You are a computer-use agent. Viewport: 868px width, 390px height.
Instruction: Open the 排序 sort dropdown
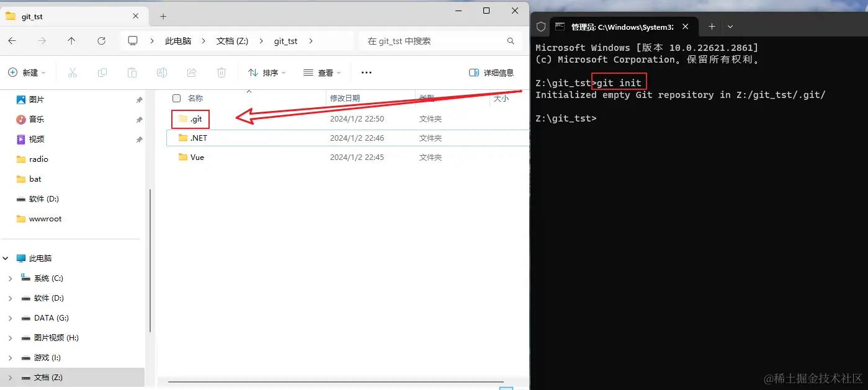point(267,73)
